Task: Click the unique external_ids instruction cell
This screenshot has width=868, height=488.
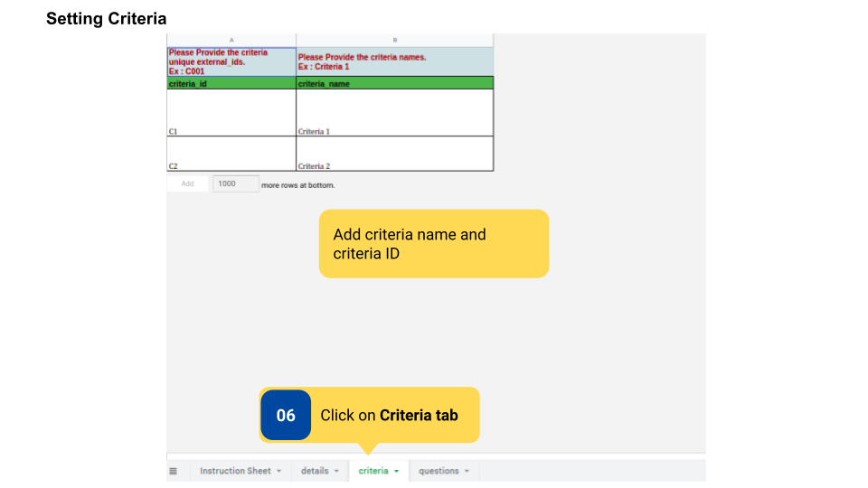Action: point(231,61)
